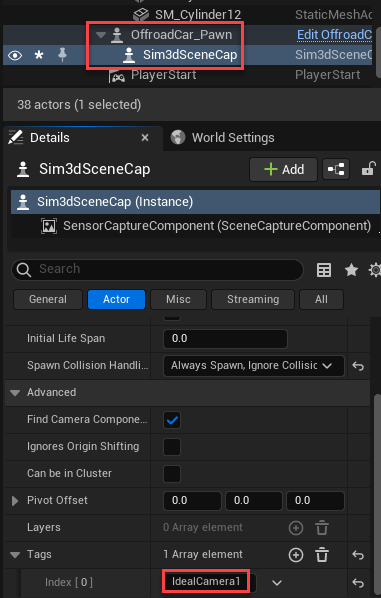The width and height of the screenshot is (381, 598).
Task: Open the Details settings gear
Action: [375, 270]
